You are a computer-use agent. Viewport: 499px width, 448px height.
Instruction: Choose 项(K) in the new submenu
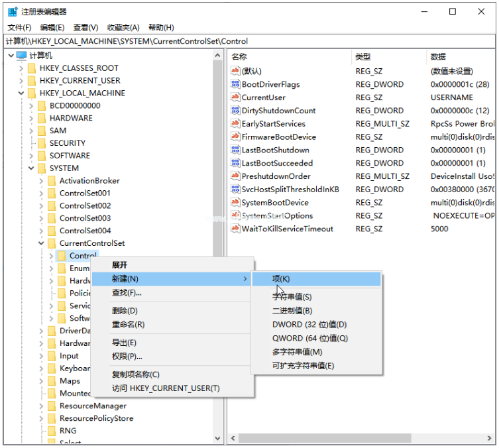click(x=281, y=279)
